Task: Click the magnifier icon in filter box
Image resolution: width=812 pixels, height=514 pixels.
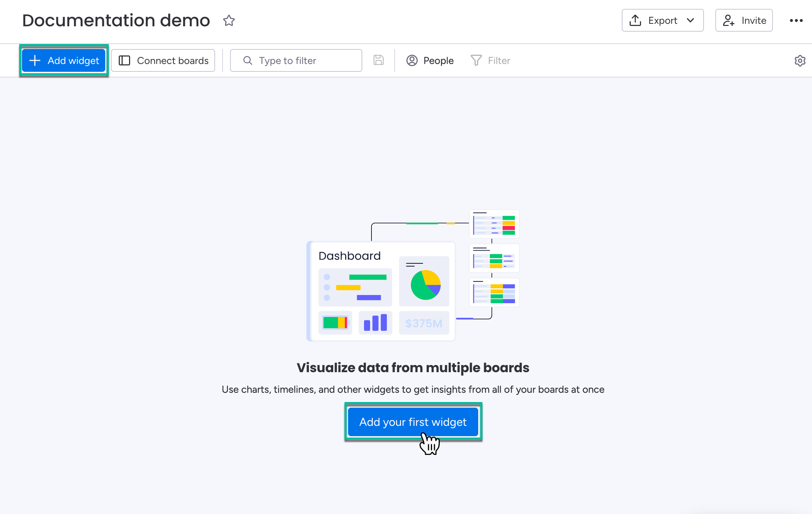Action: coord(248,60)
